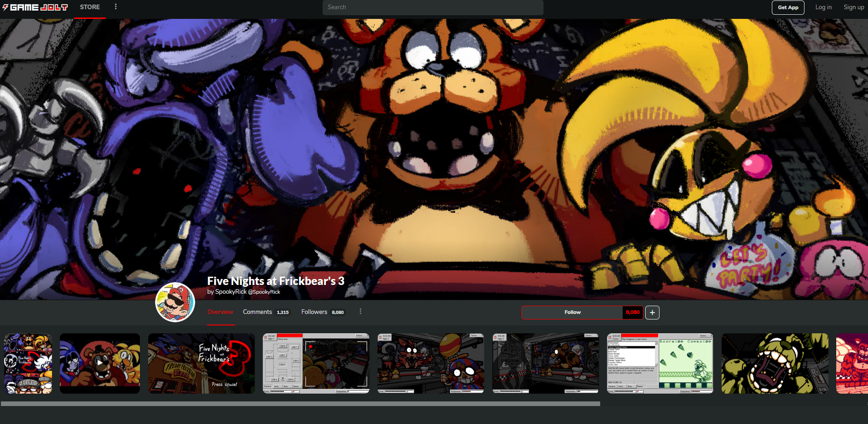Image resolution: width=868 pixels, height=424 pixels.
Task: Open the Game Jolt home logo
Action: [35, 7]
